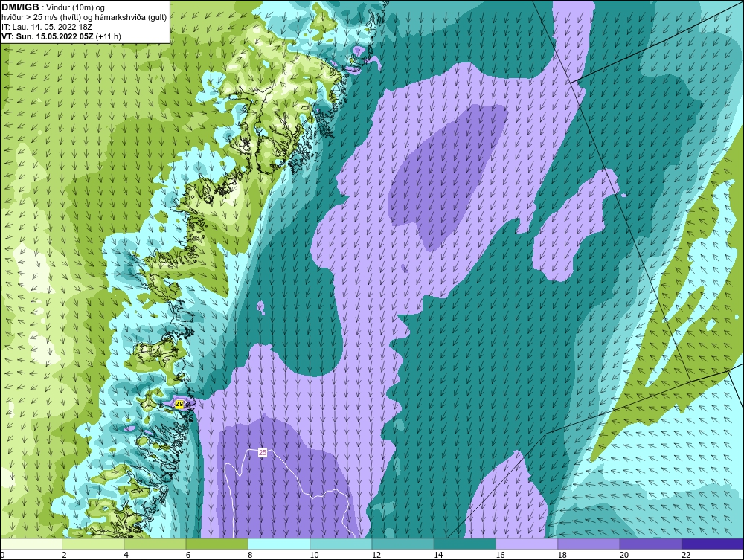Click the 2–4 m/s light green swatch
This screenshot has height=560, width=744.
click(93, 544)
